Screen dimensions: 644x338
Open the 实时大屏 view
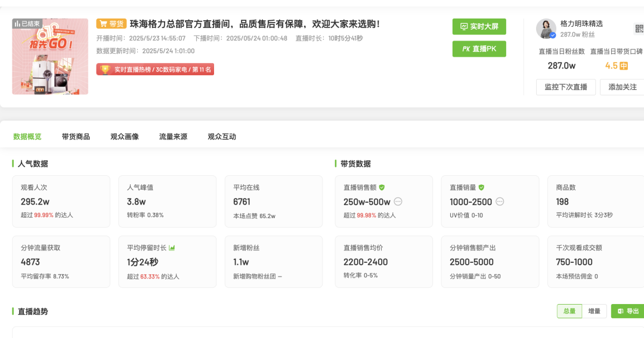(479, 27)
